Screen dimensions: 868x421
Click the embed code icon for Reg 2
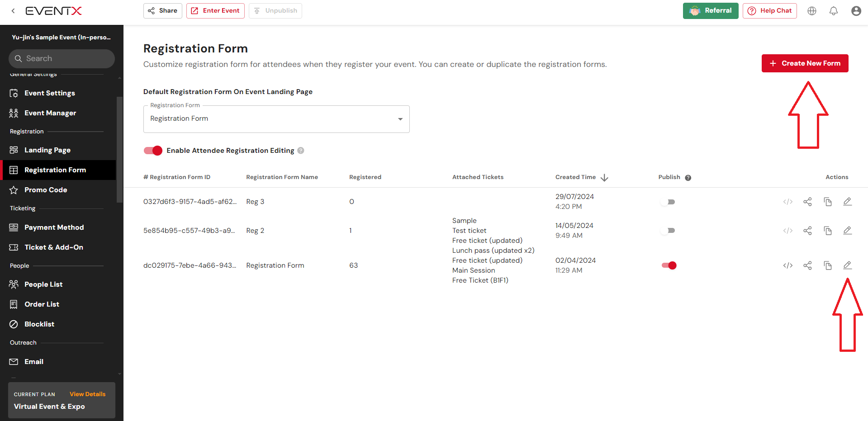point(788,231)
